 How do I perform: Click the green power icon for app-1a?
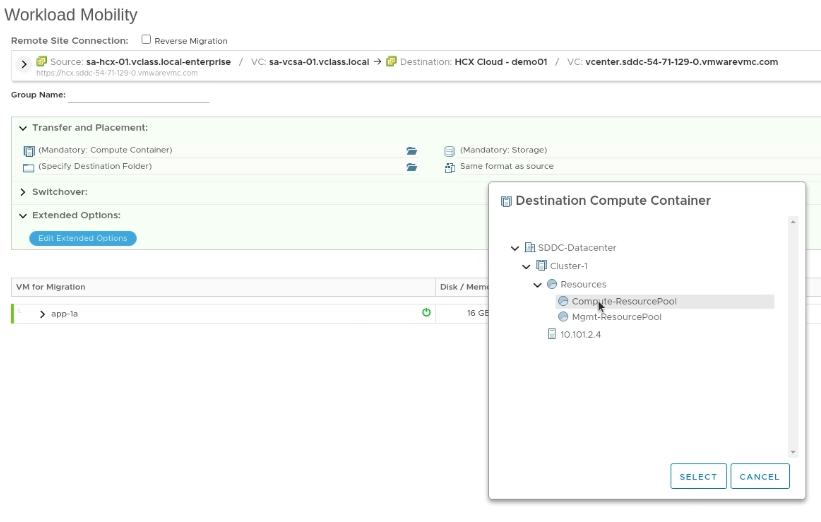click(x=426, y=313)
